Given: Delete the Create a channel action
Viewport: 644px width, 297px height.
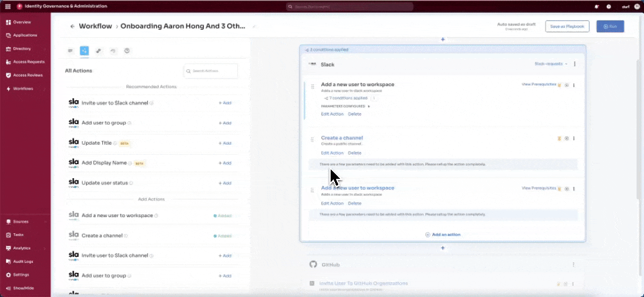Looking at the screenshot, I should tap(355, 153).
